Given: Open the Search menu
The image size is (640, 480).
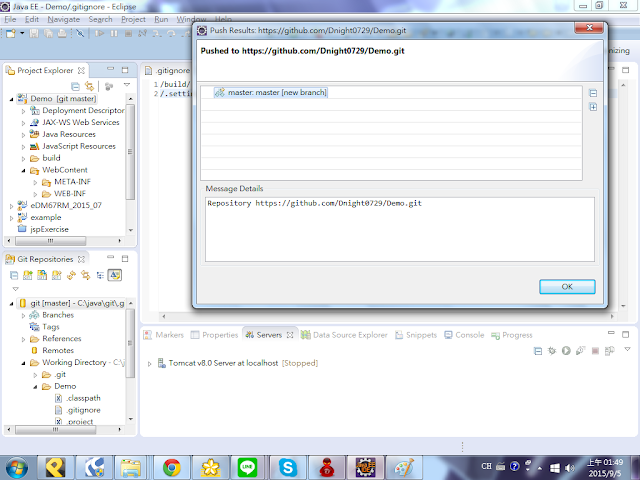Looking at the screenshot, I should [100, 19].
